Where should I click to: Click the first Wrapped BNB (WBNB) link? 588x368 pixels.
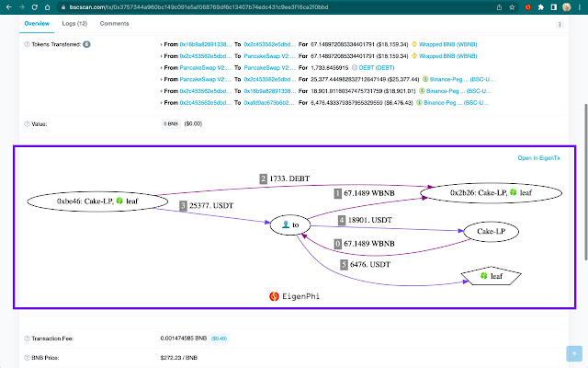pos(447,44)
